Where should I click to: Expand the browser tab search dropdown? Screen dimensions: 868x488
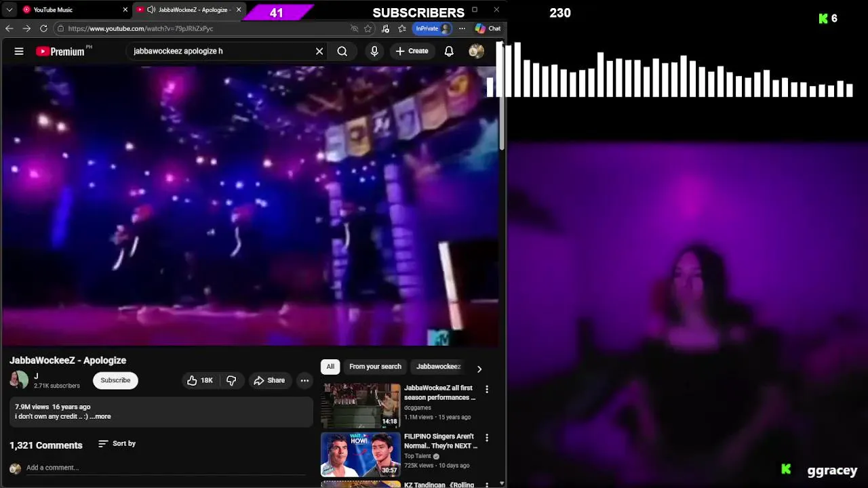[9, 9]
